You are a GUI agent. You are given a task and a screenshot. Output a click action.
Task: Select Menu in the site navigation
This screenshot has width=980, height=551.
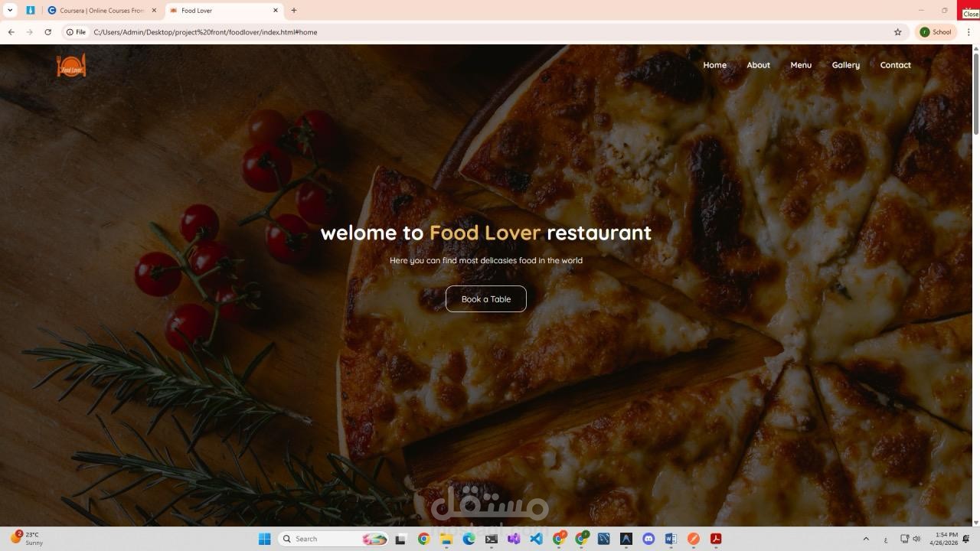point(801,65)
